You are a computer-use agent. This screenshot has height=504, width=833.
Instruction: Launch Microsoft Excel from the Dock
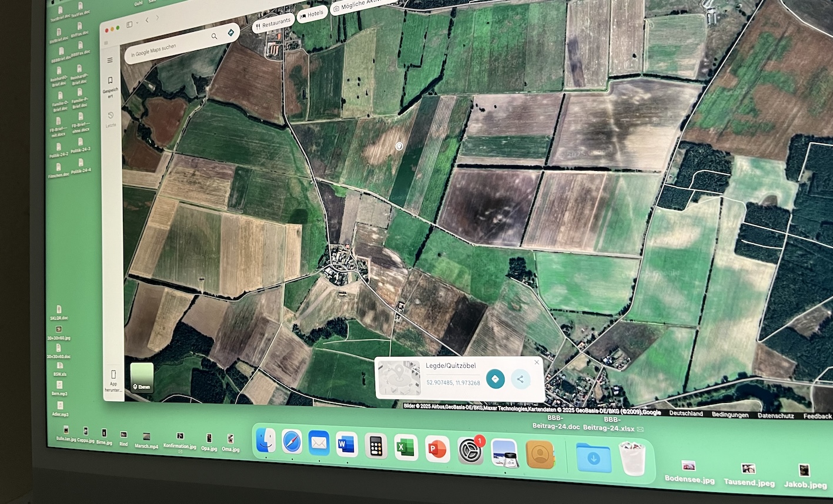[x=406, y=448]
